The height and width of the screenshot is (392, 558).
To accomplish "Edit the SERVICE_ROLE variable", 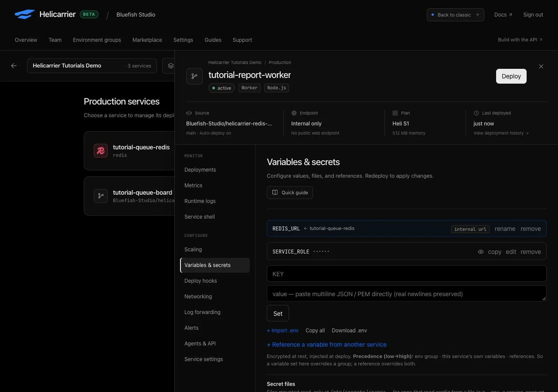I will coord(511,252).
